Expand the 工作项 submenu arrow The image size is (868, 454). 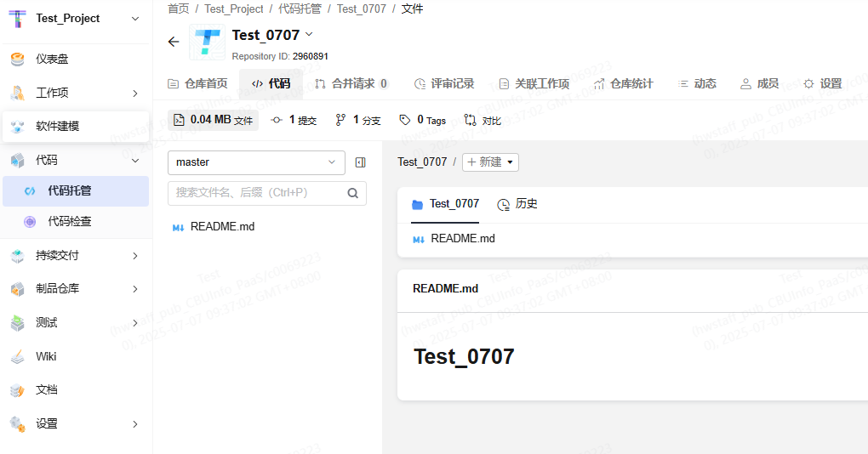[135, 94]
